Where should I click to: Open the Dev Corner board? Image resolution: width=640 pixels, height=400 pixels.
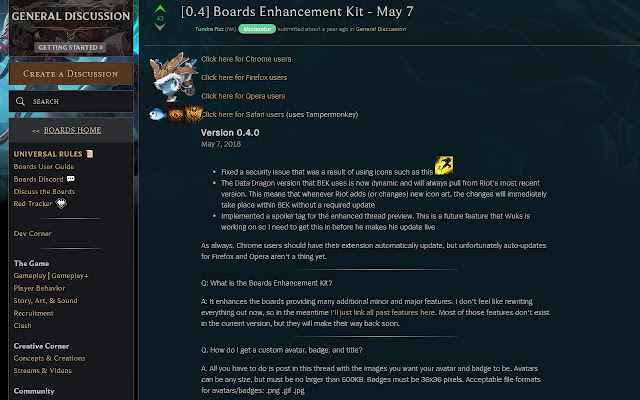pyautogui.click(x=32, y=233)
